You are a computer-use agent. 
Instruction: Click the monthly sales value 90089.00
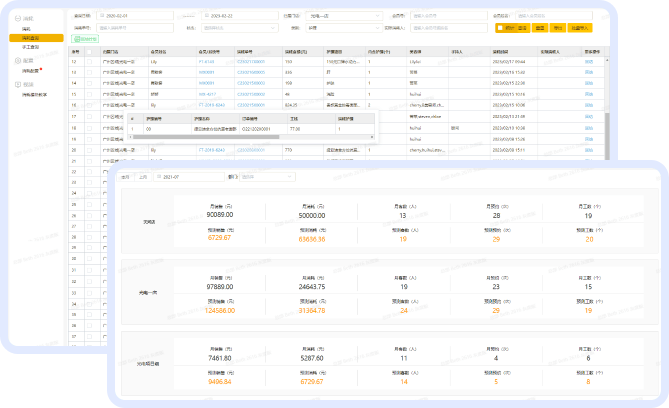click(x=220, y=215)
